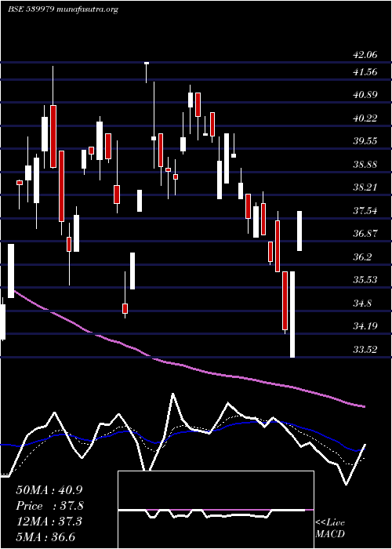This screenshot has width=392, height=549.
Task: Click inside the MACD inset chart box
Action: click(x=216, y=510)
